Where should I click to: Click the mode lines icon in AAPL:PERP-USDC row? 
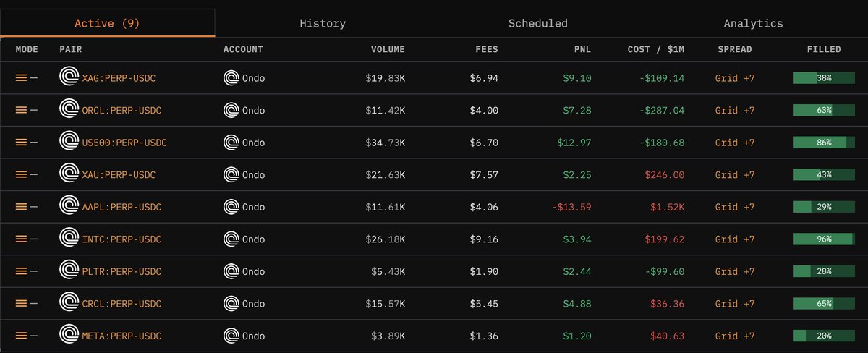point(21,207)
